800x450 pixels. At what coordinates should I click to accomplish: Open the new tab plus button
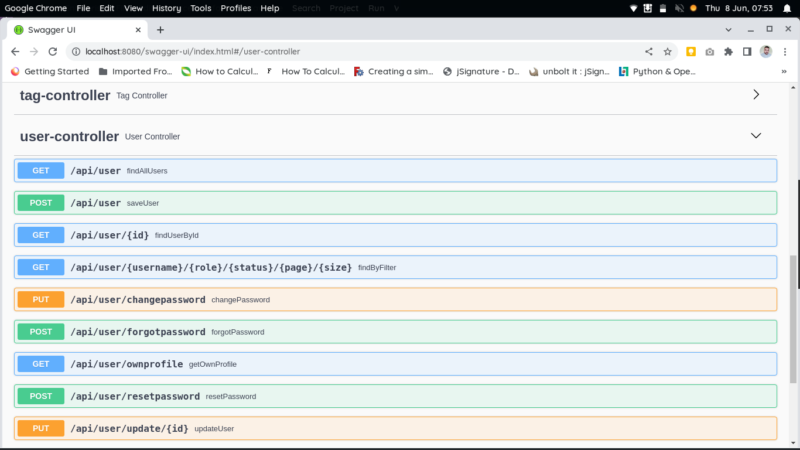[160, 30]
